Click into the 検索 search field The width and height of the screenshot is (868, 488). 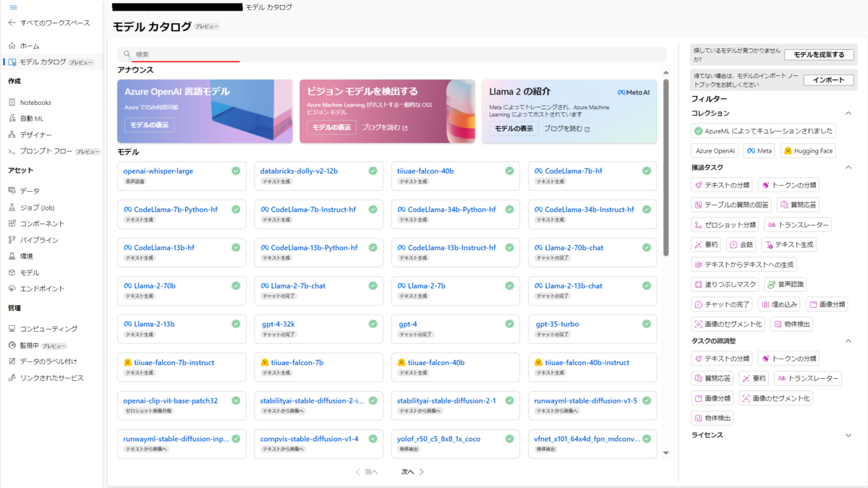391,54
